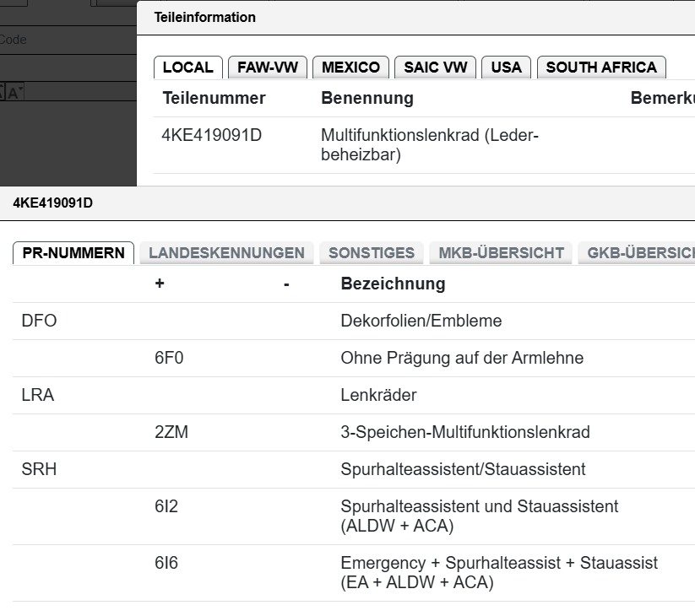Viewport: 695px width, 616px height.
Task: Click the font size A icon
Action: tap(14, 93)
